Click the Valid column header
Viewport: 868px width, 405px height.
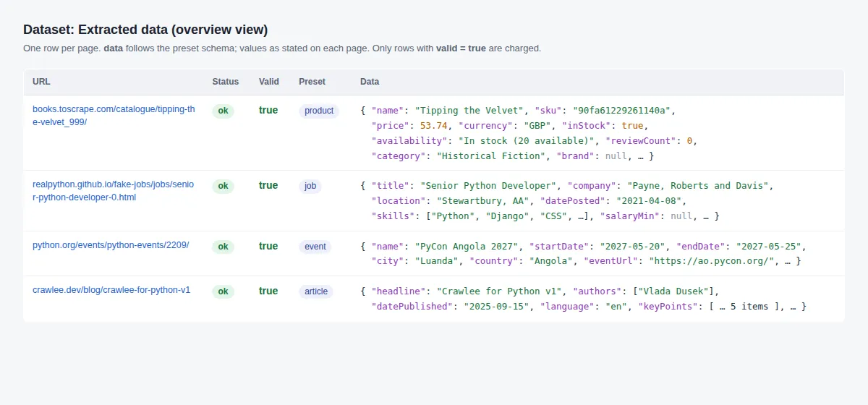coord(269,82)
